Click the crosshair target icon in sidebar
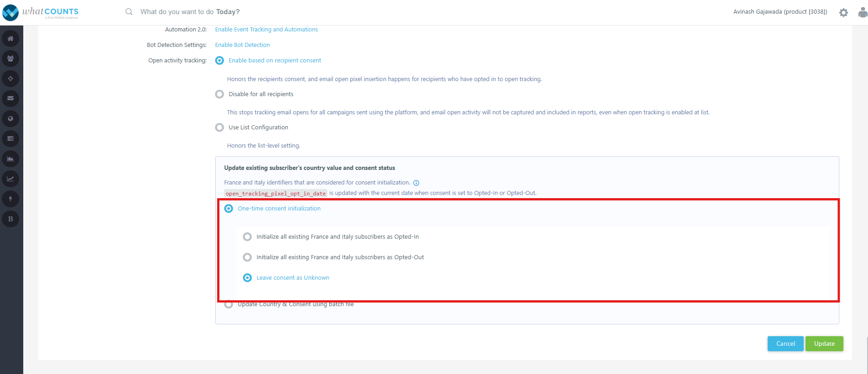 [10, 79]
